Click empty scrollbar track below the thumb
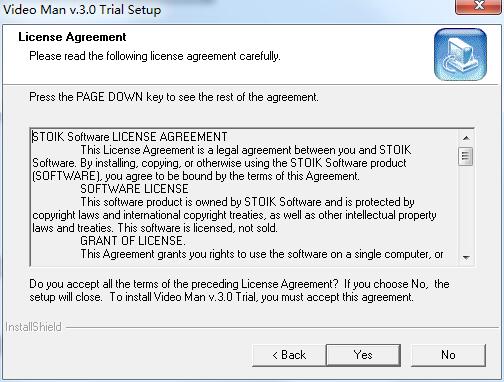504x382 pixels. click(x=466, y=208)
